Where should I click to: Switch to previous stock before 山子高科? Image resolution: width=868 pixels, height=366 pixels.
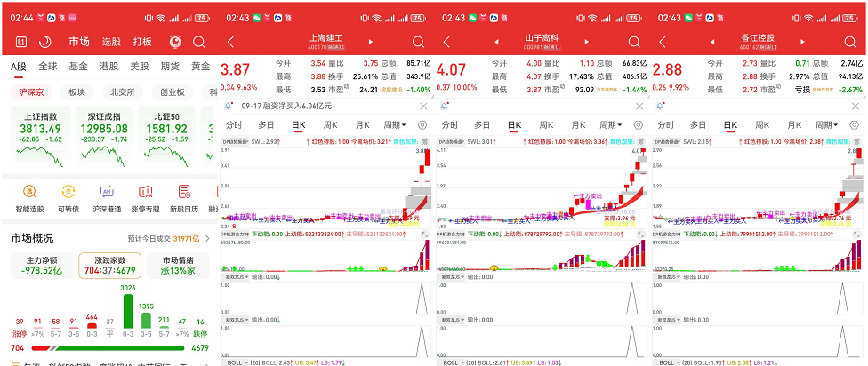coord(497,42)
